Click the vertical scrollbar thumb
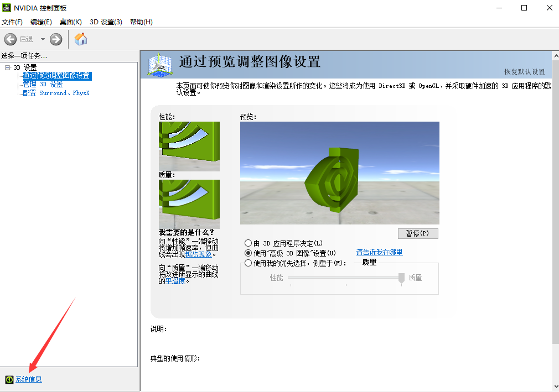Viewport: 559px width, 392px height. point(556,202)
